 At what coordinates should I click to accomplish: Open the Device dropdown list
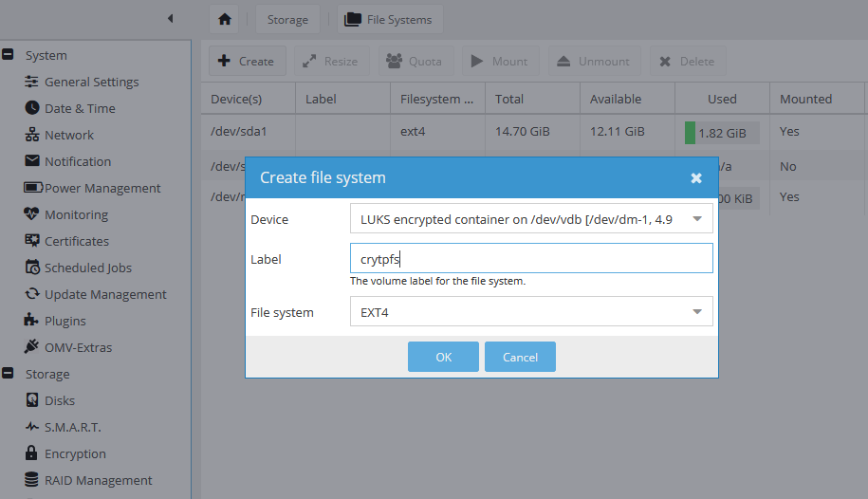click(697, 219)
